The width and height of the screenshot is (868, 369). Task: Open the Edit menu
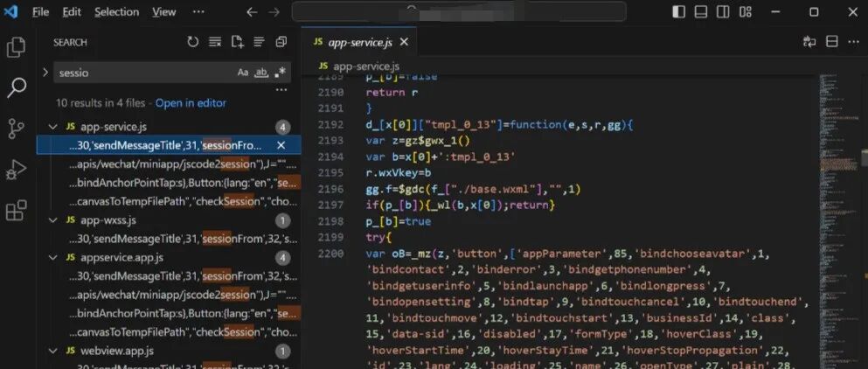click(x=72, y=12)
